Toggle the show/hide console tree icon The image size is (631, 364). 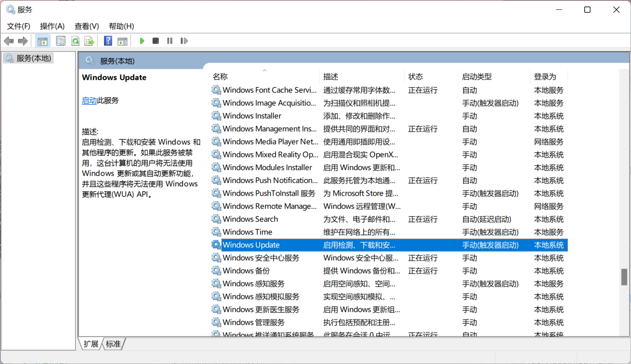42,41
